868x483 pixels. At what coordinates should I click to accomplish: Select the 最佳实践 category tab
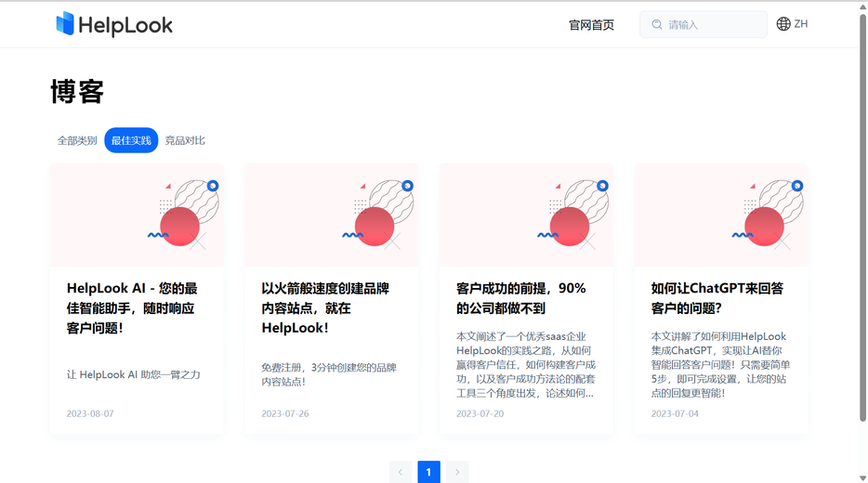pyautogui.click(x=131, y=140)
